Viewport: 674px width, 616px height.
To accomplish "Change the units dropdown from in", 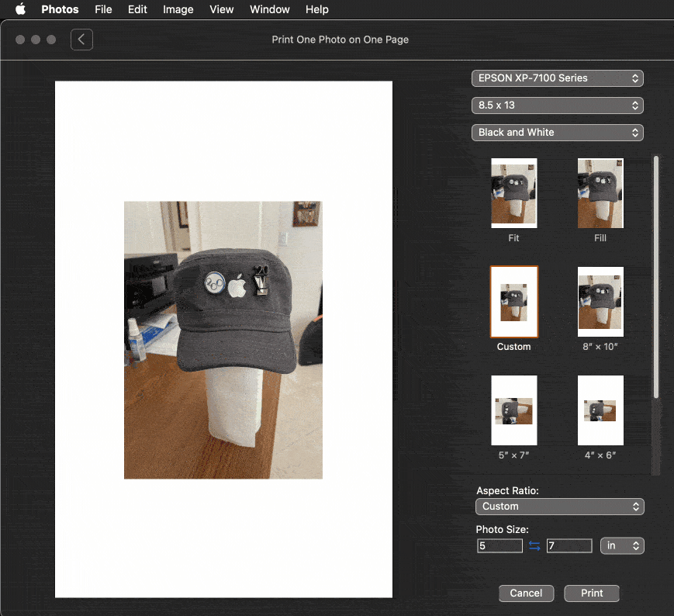I will (x=622, y=546).
